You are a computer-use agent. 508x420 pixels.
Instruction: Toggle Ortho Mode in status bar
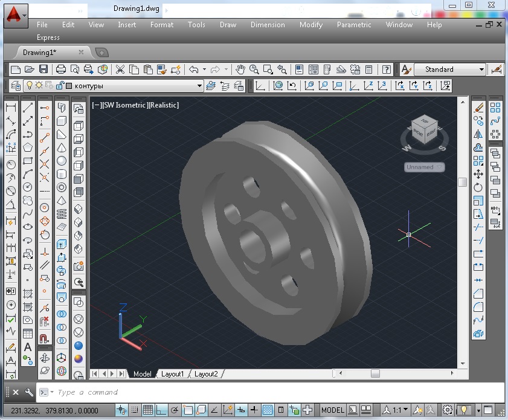click(161, 410)
